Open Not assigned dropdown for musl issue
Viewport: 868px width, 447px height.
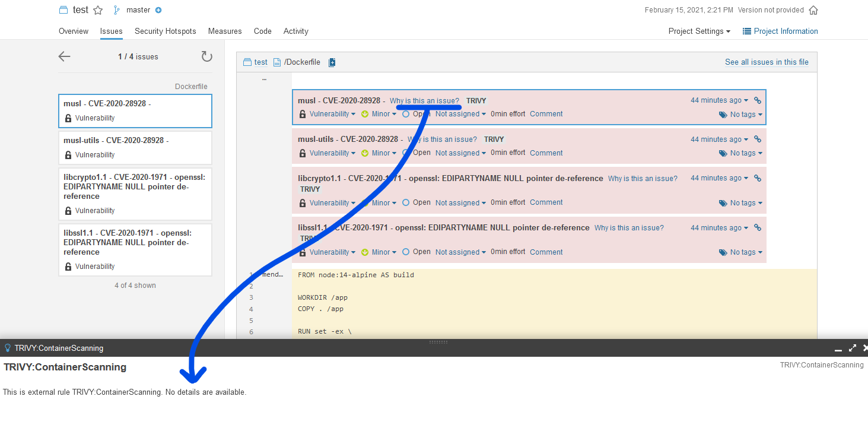point(460,114)
